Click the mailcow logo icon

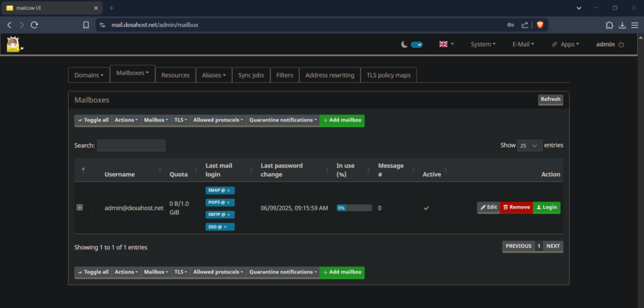coord(15,44)
